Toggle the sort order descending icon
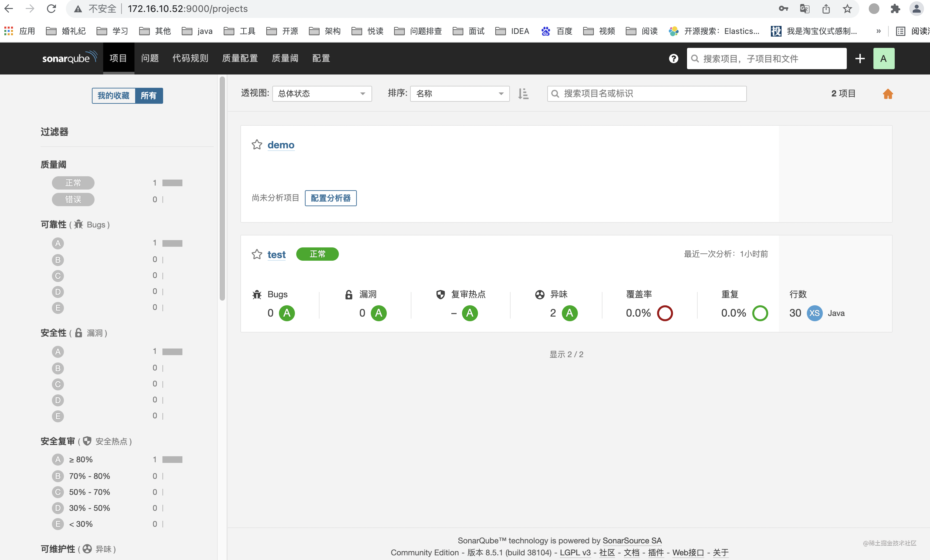The image size is (930, 560). pos(523,94)
